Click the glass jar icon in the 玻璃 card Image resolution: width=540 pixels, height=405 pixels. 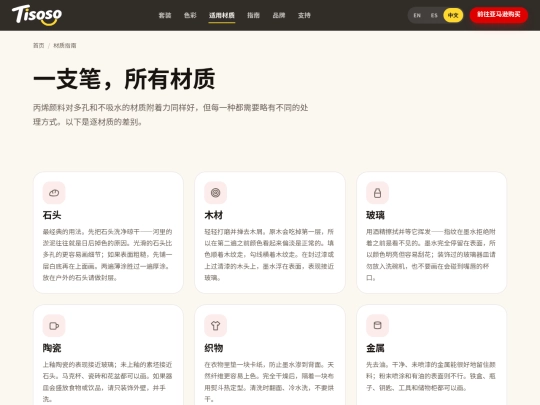pos(377,193)
